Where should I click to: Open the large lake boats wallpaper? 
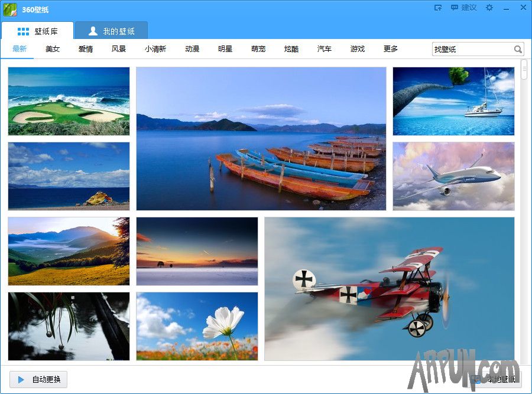coord(261,139)
